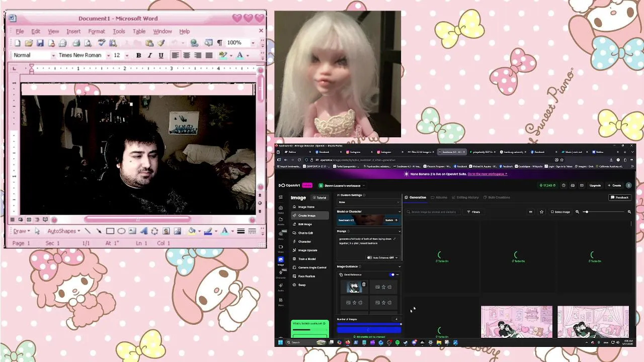Click the Word horizontal scrollbar

tap(137, 220)
